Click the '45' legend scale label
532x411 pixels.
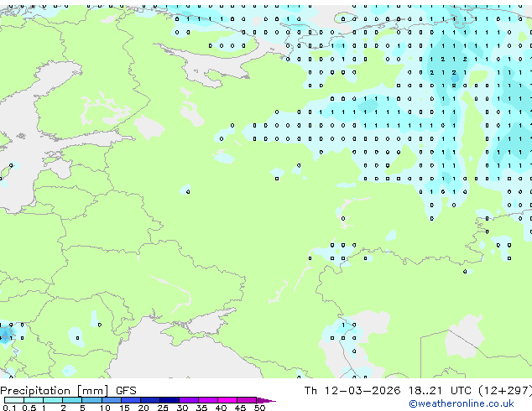click(240, 408)
